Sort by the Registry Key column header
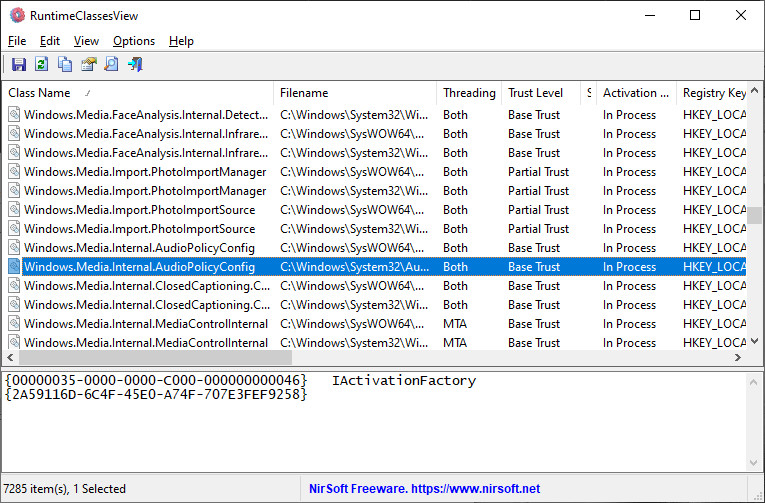The height and width of the screenshot is (503, 765). pos(712,93)
